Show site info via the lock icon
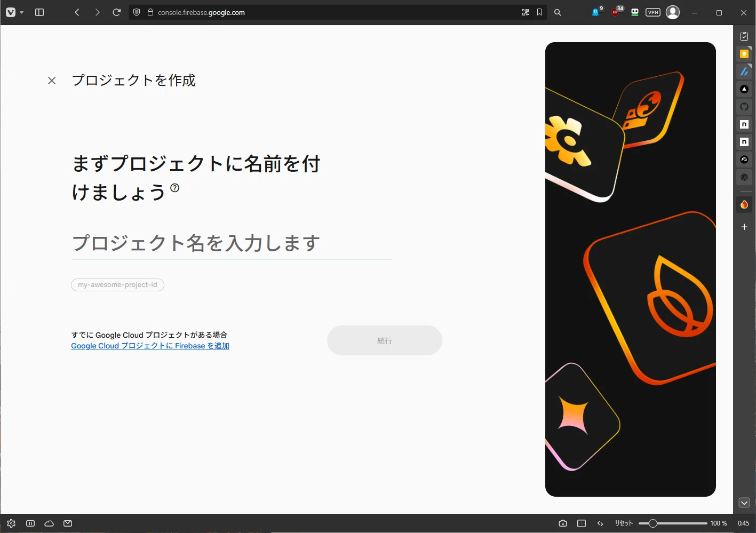 point(150,12)
